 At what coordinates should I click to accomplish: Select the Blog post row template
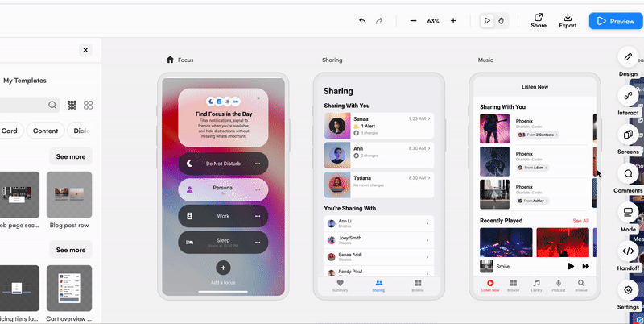(x=69, y=195)
